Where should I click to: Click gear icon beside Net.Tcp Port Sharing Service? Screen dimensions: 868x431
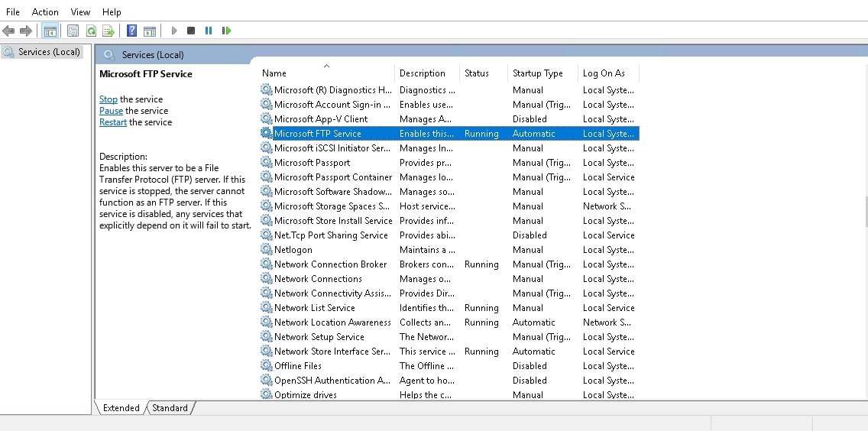tap(266, 235)
